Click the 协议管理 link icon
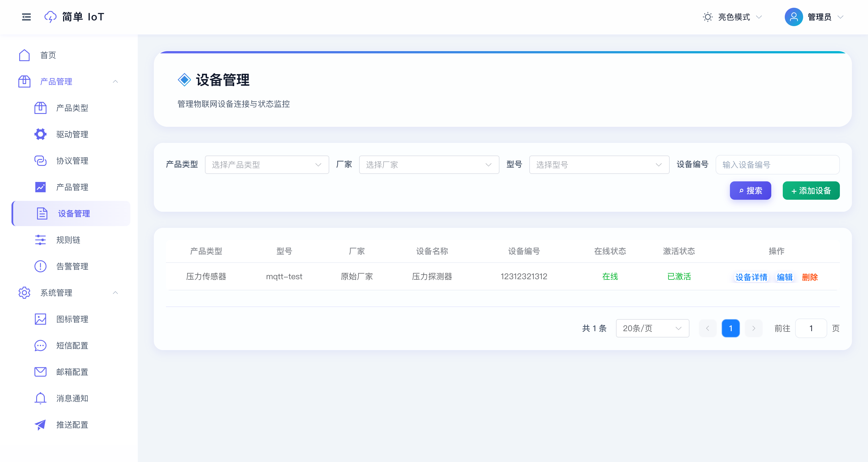868x462 pixels. (x=40, y=160)
